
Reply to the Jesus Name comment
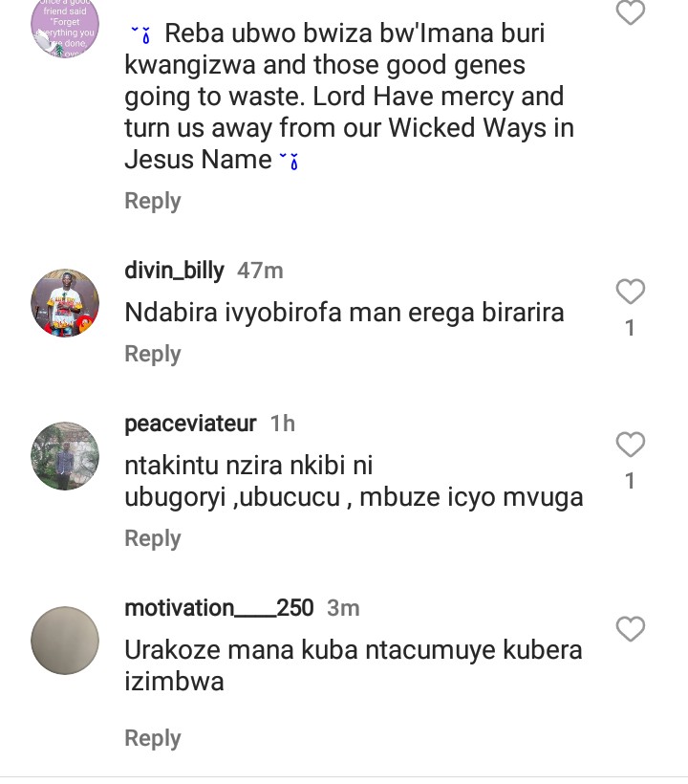click(x=153, y=201)
